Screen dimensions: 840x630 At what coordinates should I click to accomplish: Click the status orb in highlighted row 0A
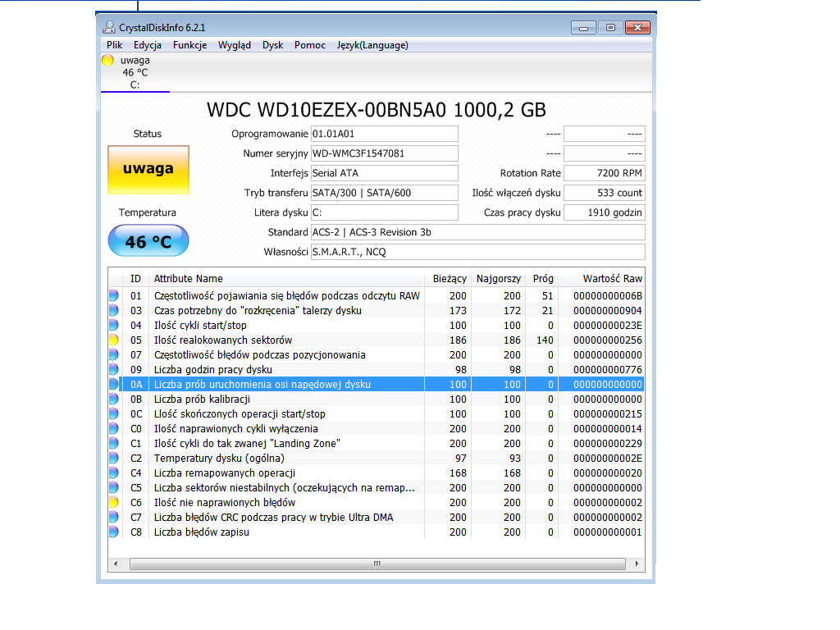pos(113,384)
